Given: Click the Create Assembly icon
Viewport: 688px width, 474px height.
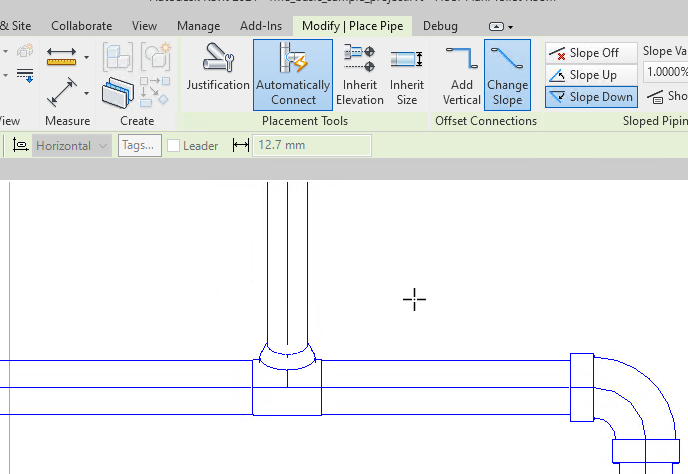Looking at the screenshot, I should [118, 57].
